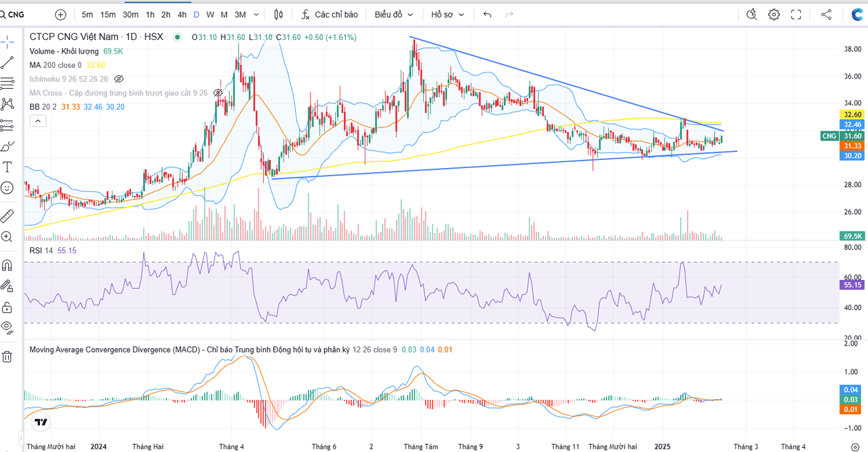Select the 15m timeframe
The height and width of the screenshot is (452, 868).
pos(108,14)
